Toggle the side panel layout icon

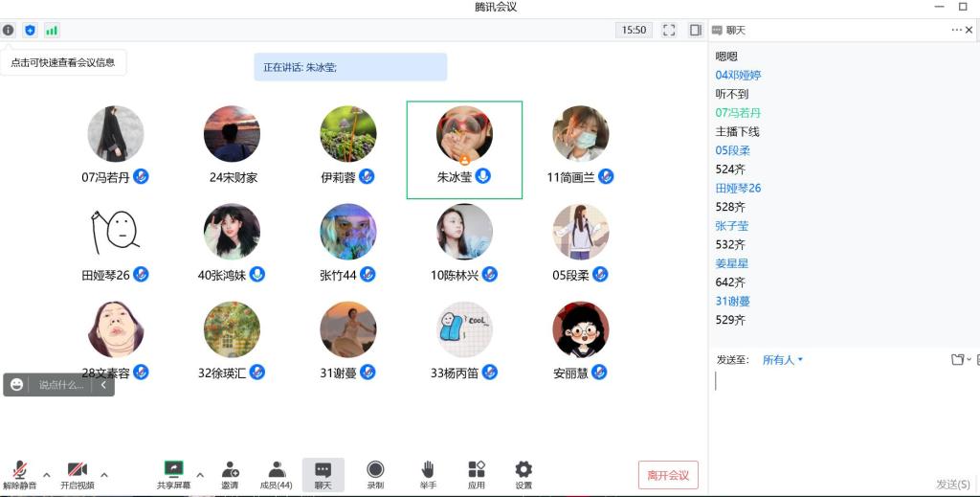point(696,30)
